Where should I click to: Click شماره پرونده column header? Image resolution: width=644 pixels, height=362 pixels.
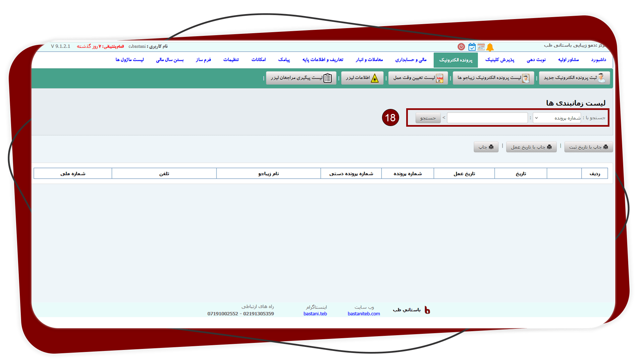tap(408, 173)
